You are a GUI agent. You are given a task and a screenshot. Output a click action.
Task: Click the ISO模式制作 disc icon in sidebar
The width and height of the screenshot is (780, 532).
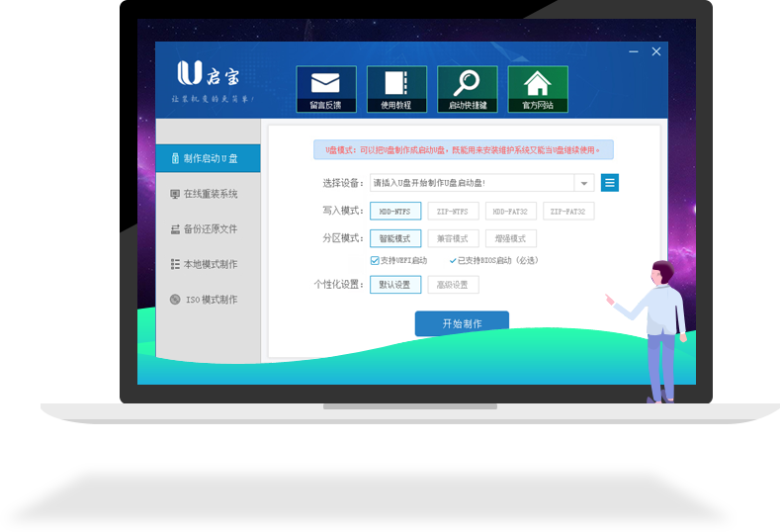click(175, 300)
